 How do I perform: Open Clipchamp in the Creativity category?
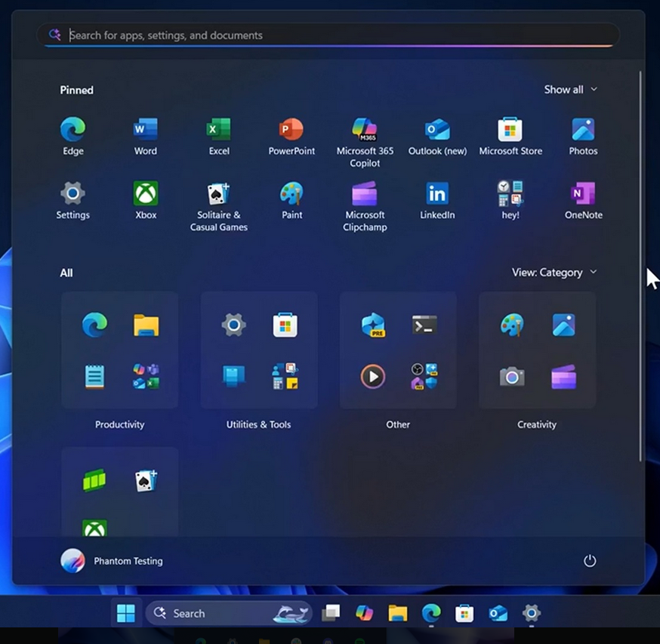563,376
